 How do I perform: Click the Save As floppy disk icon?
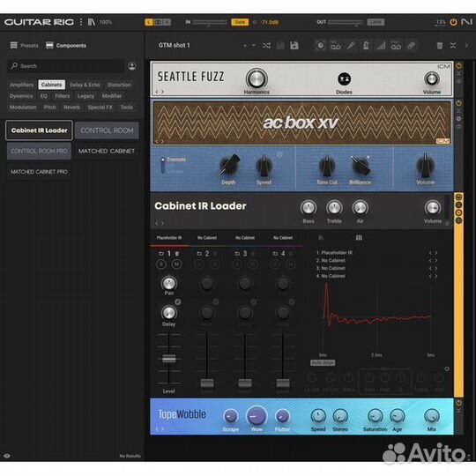(294, 46)
